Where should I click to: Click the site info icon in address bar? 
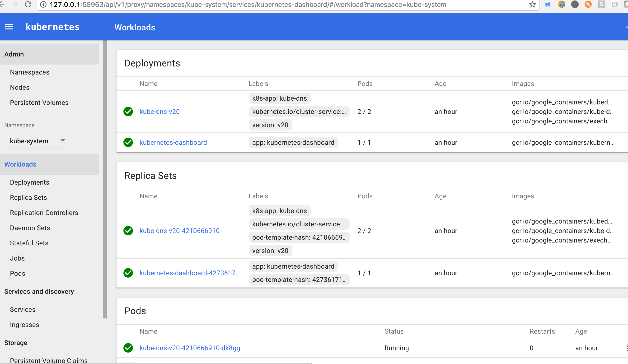[43, 5]
